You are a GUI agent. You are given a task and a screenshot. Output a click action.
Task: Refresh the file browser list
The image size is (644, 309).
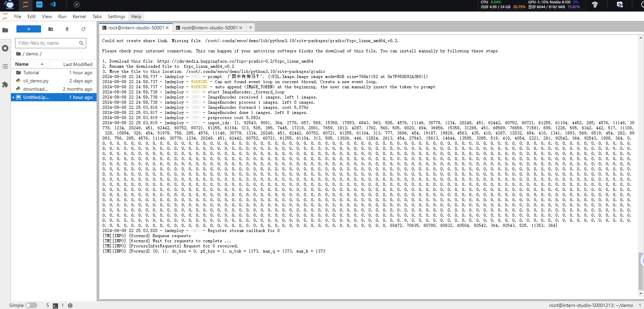pos(84,29)
